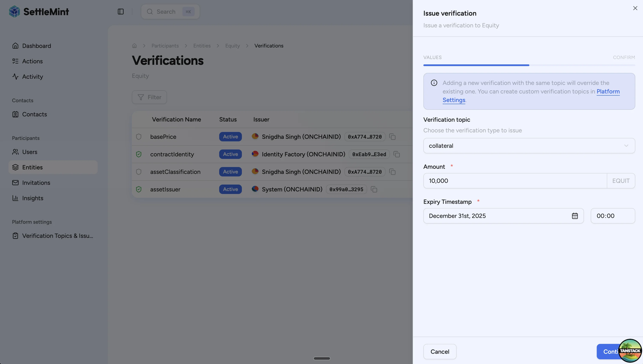Screen dimensions: 643x364
Task: Click the info icon in the warning banner
Action: point(434,83)
